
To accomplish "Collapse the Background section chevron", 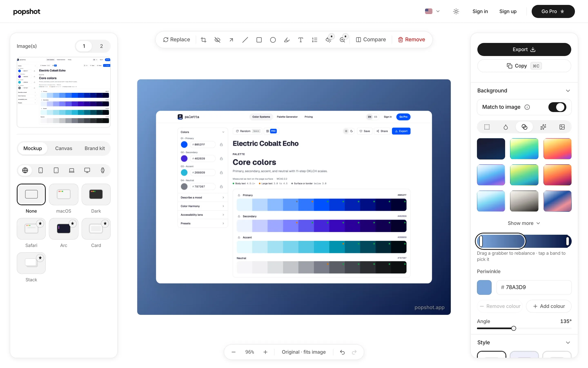I will tap(568, 91).
